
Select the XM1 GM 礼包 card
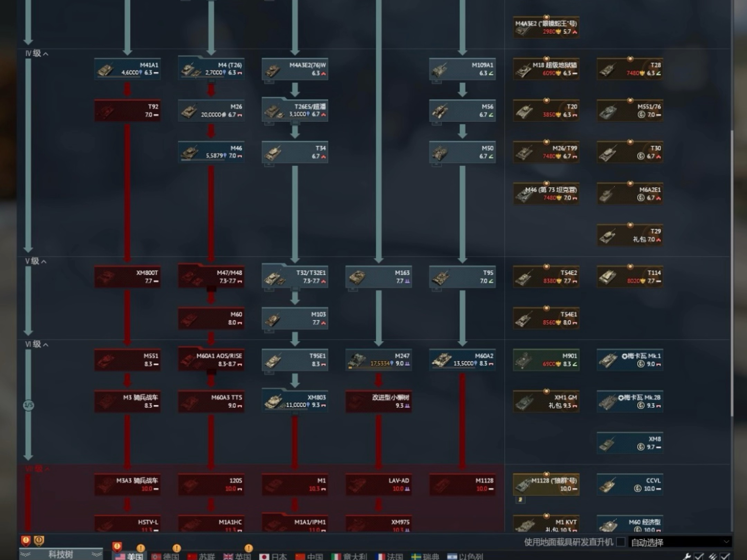coord(546,401)
